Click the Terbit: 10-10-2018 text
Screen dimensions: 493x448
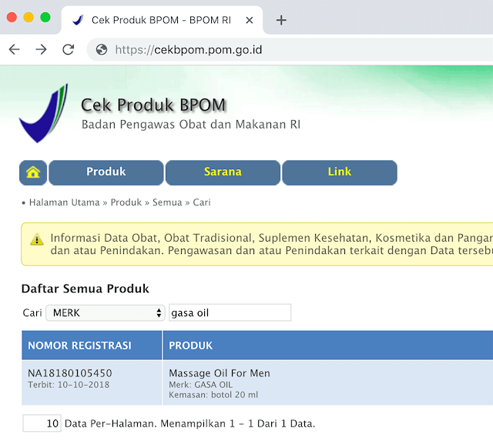(69, 385)
